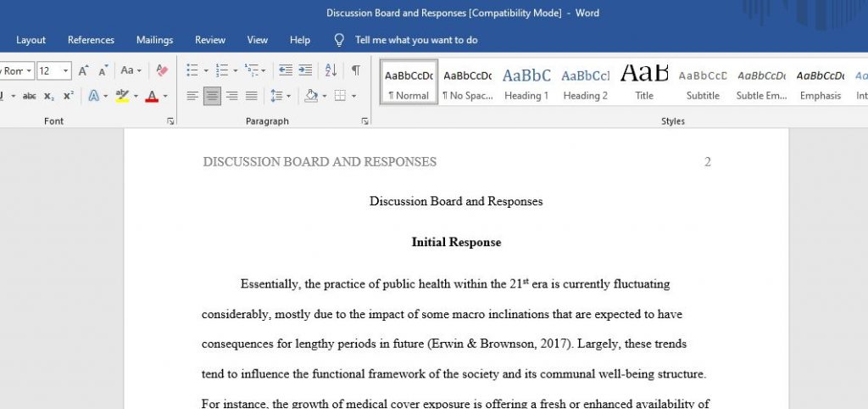The height and width of the screenshot is (409, 868).
Task: Expand highlight color dropdown arrow
Action: (136, 97)
